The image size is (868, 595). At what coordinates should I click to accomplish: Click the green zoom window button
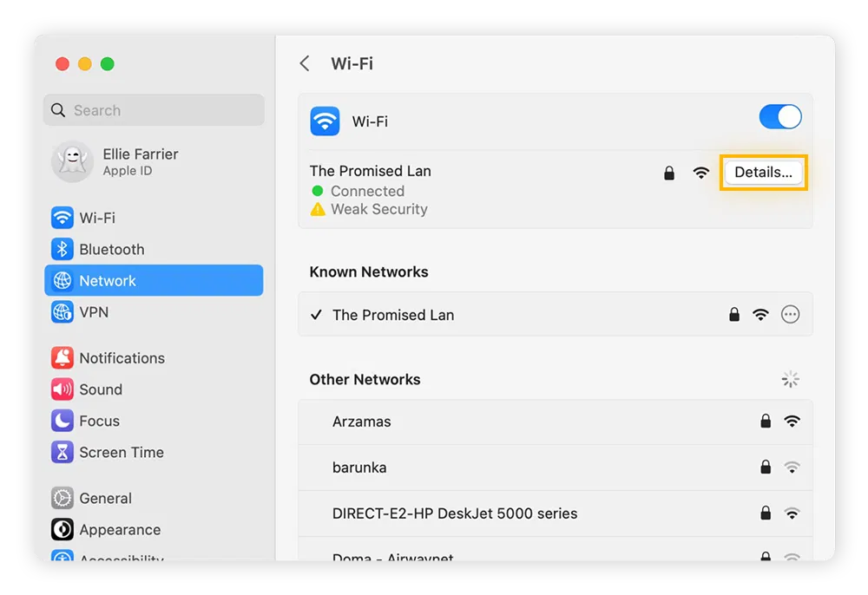point(108,64)
